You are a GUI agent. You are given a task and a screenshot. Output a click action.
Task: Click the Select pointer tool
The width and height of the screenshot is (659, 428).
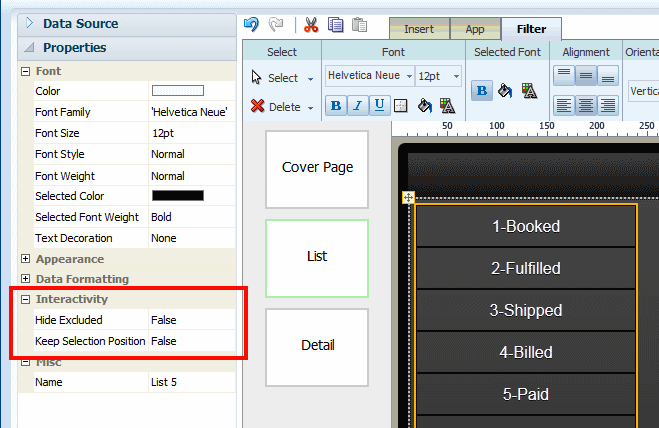click(256, 77)
